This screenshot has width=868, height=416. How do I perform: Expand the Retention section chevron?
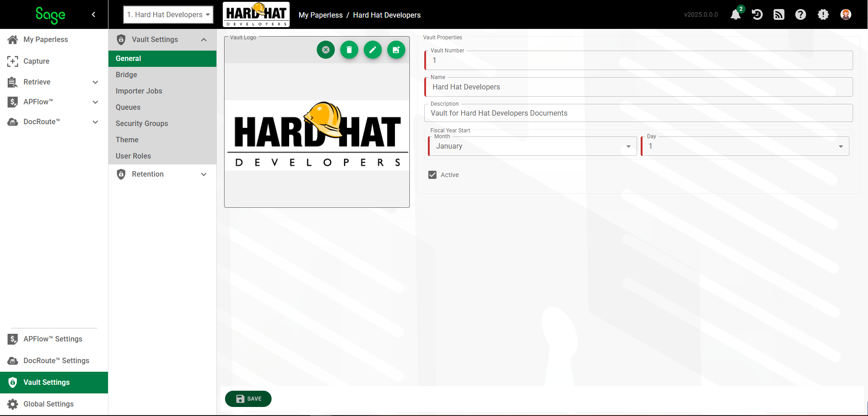[x=204, y=174]
